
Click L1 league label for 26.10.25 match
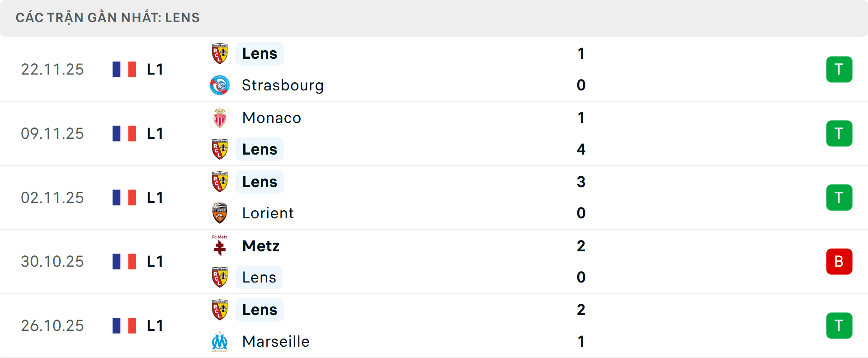(155, 325)
